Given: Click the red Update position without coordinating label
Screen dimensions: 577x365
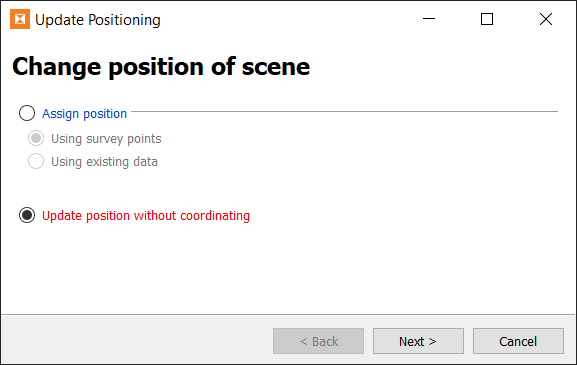Looking at the screenshot, I should click(x=146, y=216).
